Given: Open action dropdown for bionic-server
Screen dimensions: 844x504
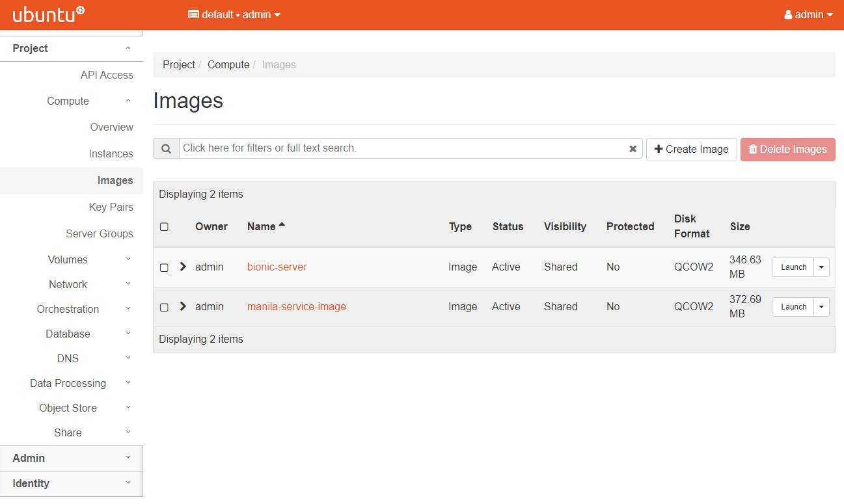Looking at the screenshot, I should tap(822, 267).
